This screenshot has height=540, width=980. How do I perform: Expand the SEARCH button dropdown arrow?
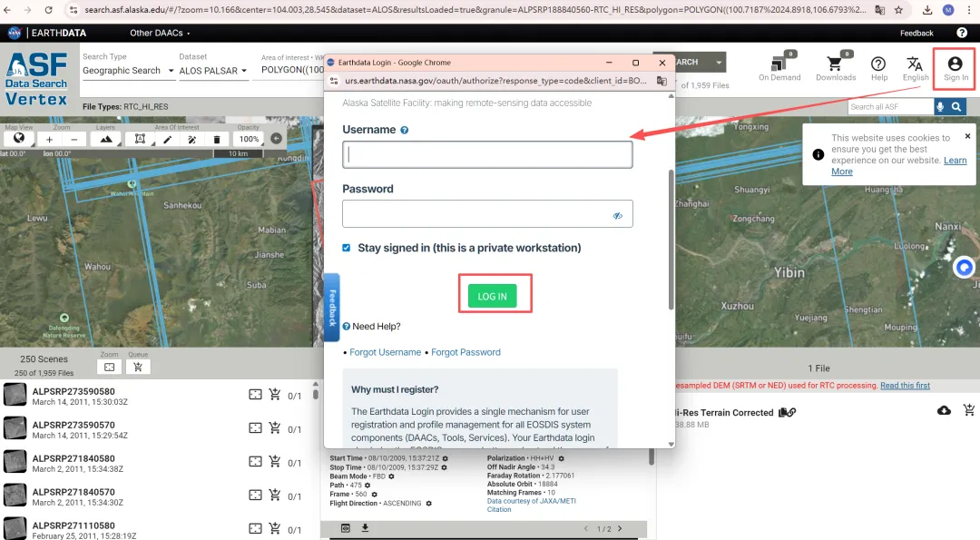718,62
